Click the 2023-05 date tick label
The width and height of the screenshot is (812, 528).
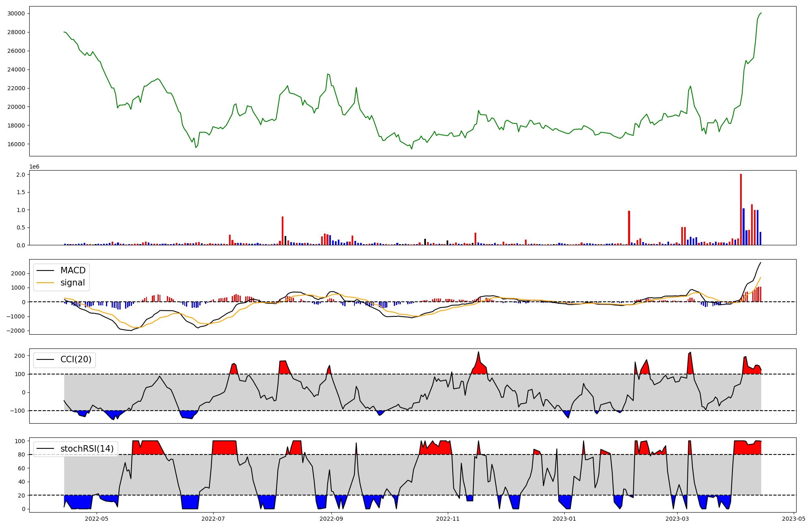coord(794,519)
